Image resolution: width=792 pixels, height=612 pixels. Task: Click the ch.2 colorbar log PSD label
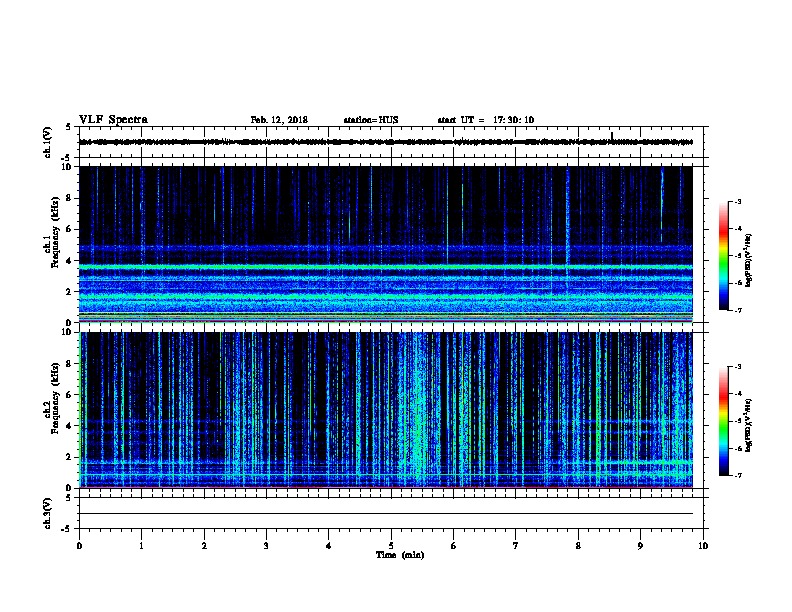point(749,426)
